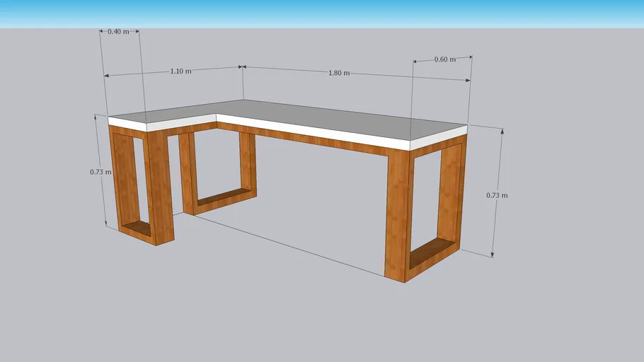
Task: Select the 1.80 m dimension label
Action: pos(339,74)
